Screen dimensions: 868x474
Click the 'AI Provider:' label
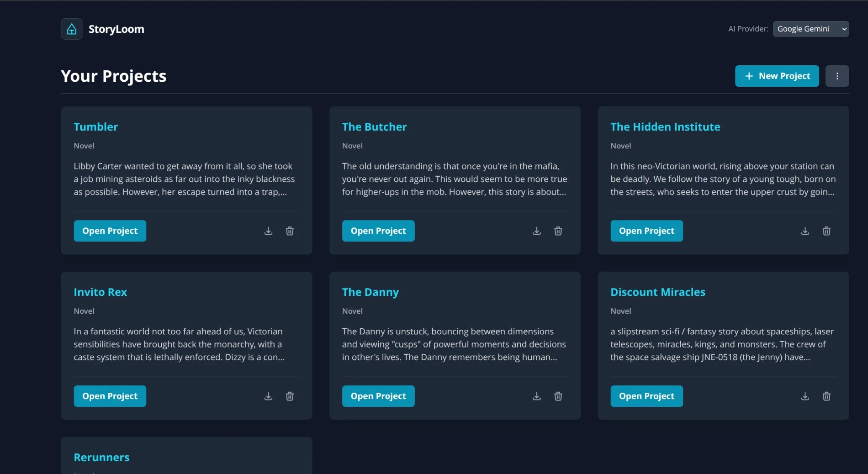coord(748,29)
